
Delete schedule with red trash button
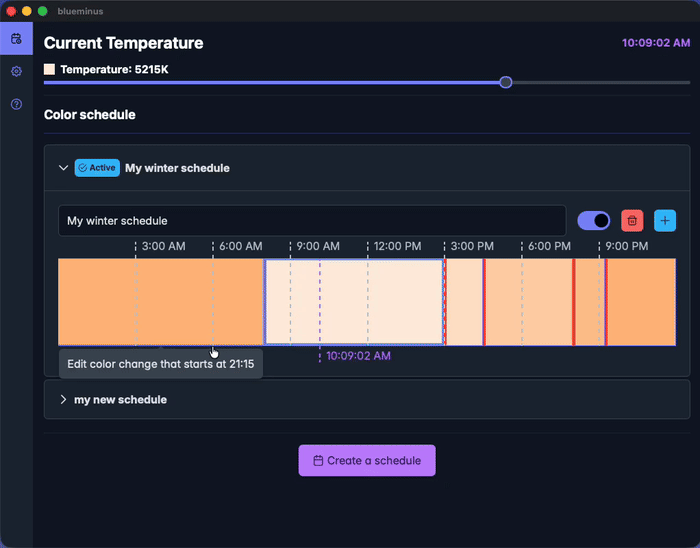click(632, 220)
